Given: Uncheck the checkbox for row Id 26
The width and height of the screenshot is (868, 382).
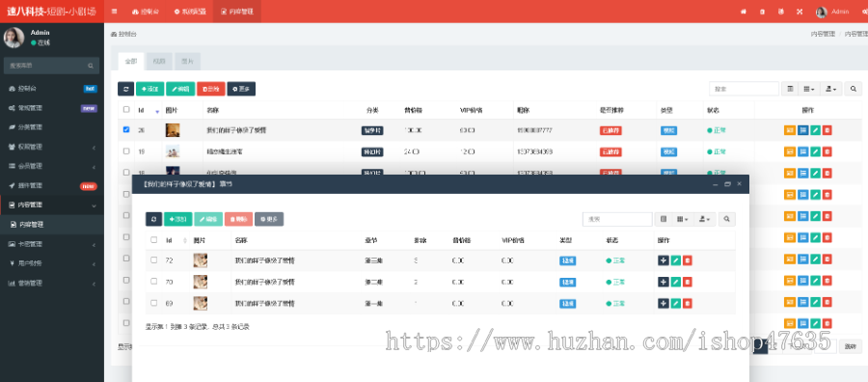Looking at the screenshot, I should pos(126,129).
